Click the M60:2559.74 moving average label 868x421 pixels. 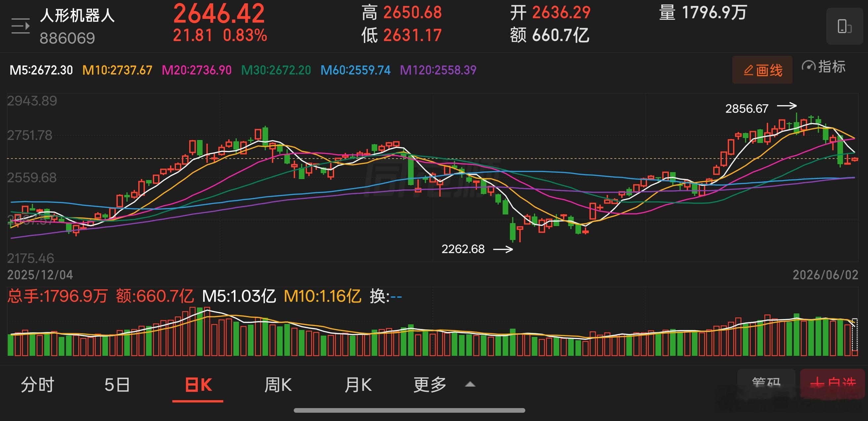tap(356, 70)
